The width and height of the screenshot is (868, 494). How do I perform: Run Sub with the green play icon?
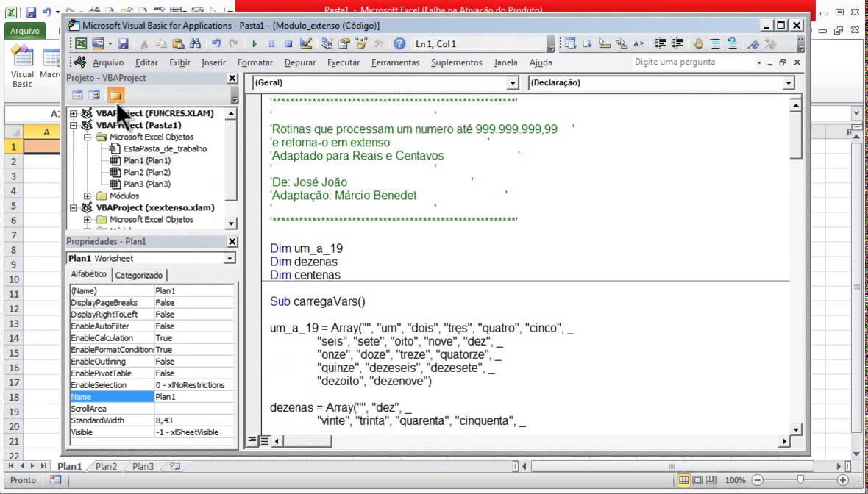[255, 43]
